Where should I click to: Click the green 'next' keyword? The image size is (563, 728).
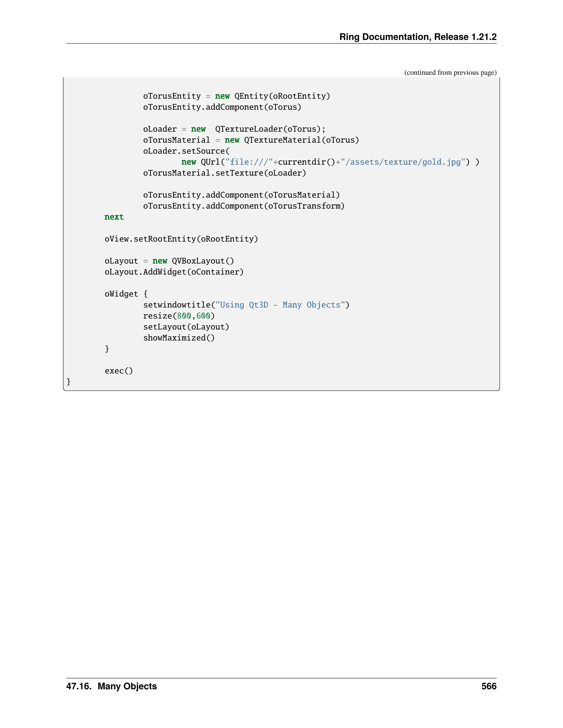(x=114, y=217)
